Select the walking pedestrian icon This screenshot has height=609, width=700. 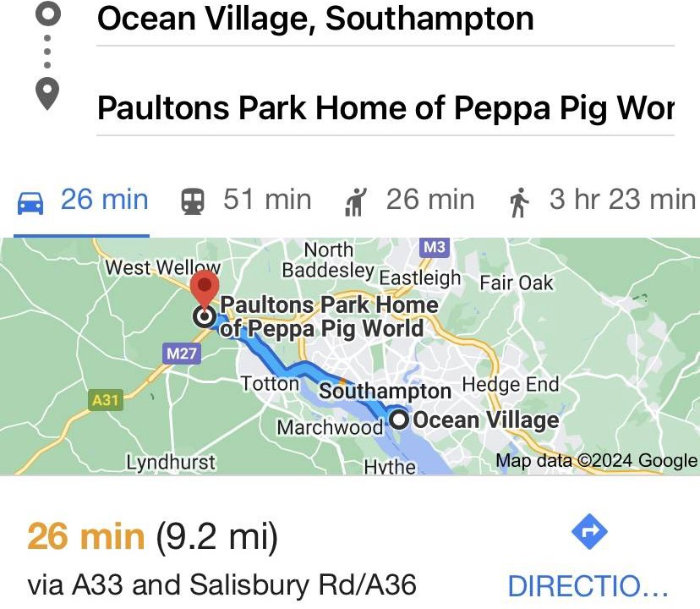click(518, 201)
